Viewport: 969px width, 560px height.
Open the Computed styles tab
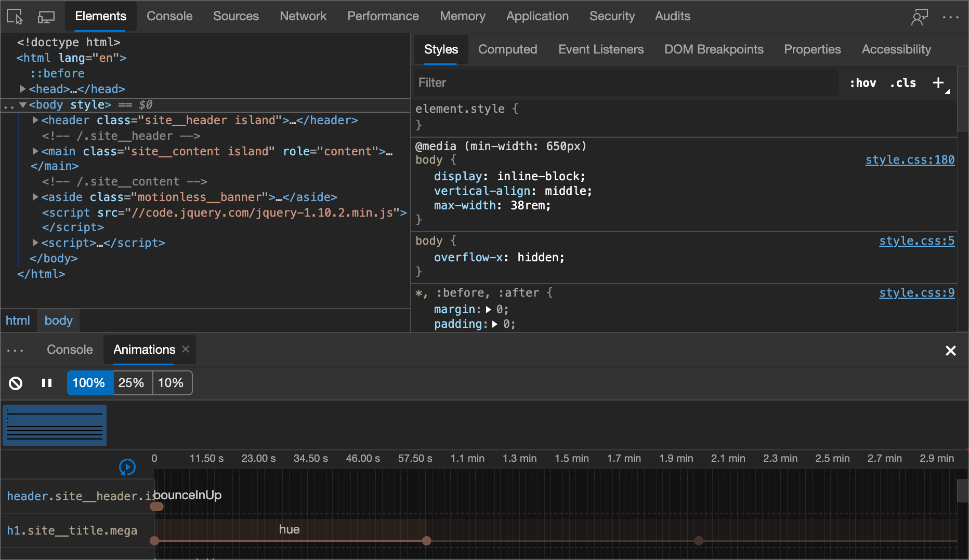(x=507, y=49)
